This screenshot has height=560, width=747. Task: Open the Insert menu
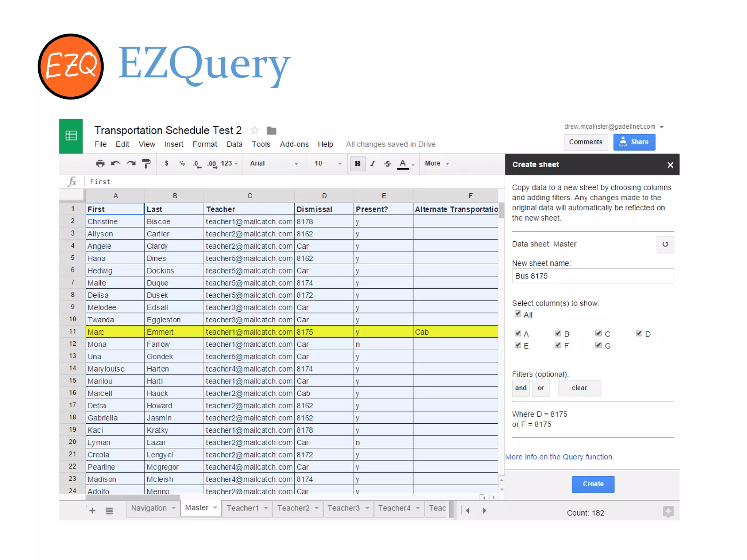click(x=174, y=144)
